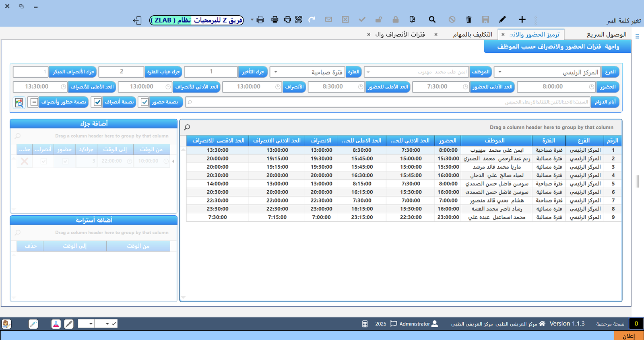Click the pink lab flask icon in status bar

pos(56,324)
